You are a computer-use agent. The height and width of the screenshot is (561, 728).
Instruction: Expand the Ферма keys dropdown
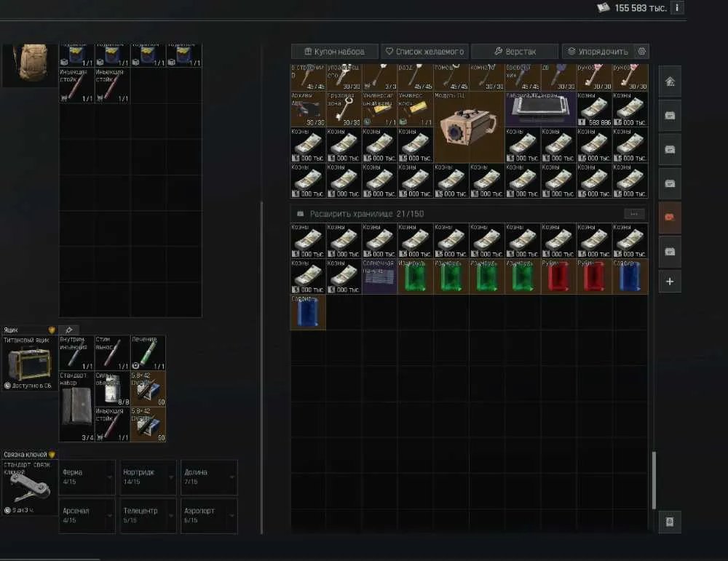(x=87, y=477)
